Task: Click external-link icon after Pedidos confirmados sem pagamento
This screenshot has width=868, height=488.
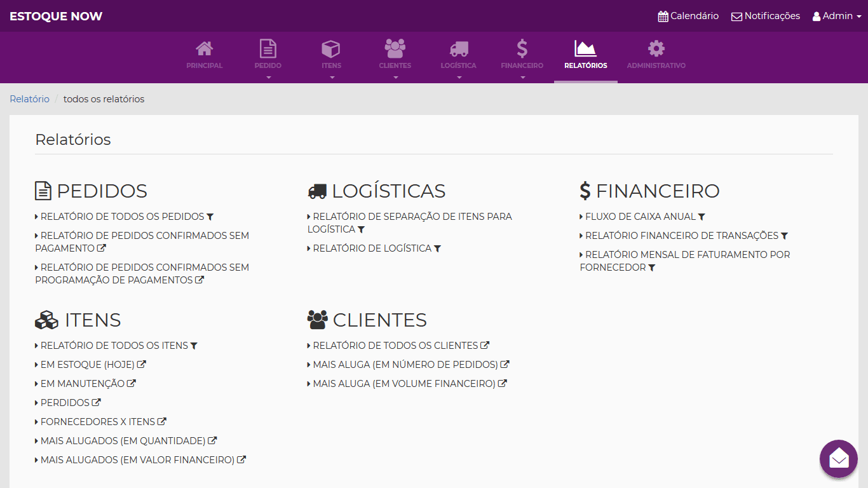Action: [x=102, y=248]
